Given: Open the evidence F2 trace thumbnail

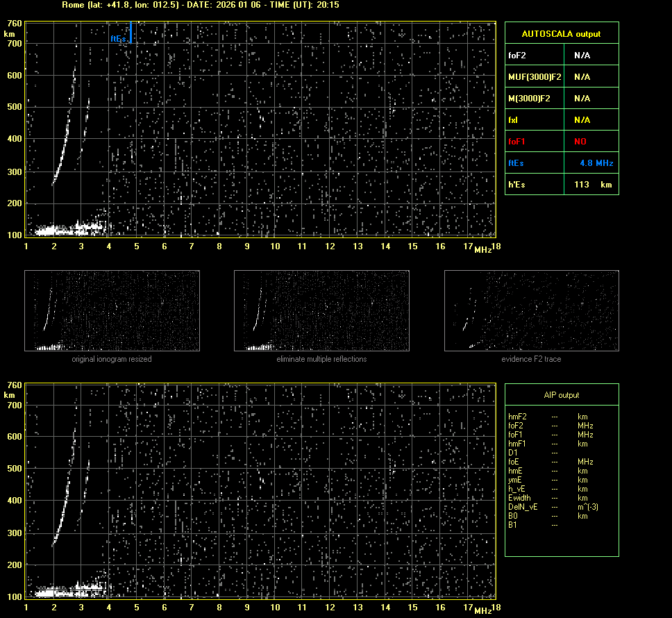Looking at the screenshot, I should (x=531, y=310).
